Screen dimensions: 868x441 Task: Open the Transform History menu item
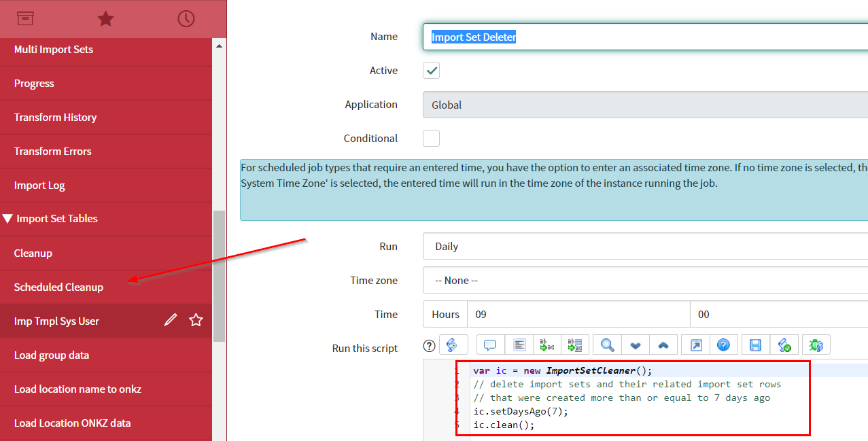54,117
